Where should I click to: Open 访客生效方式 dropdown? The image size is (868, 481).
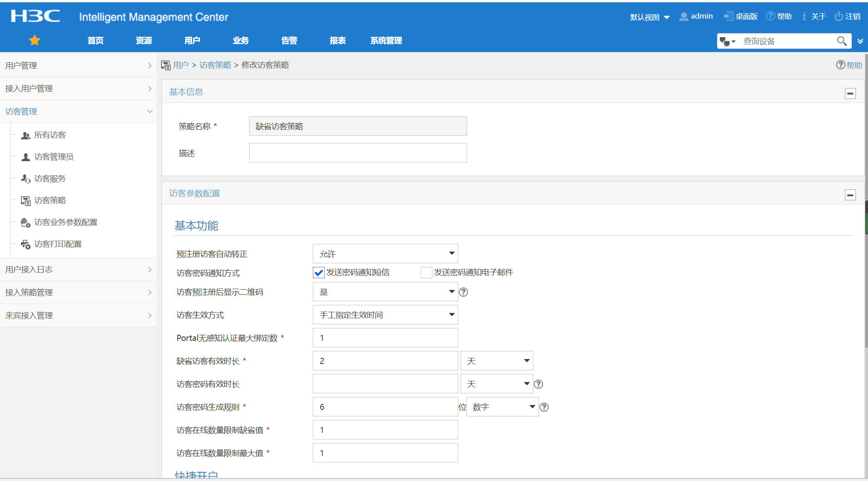(385, 315)
